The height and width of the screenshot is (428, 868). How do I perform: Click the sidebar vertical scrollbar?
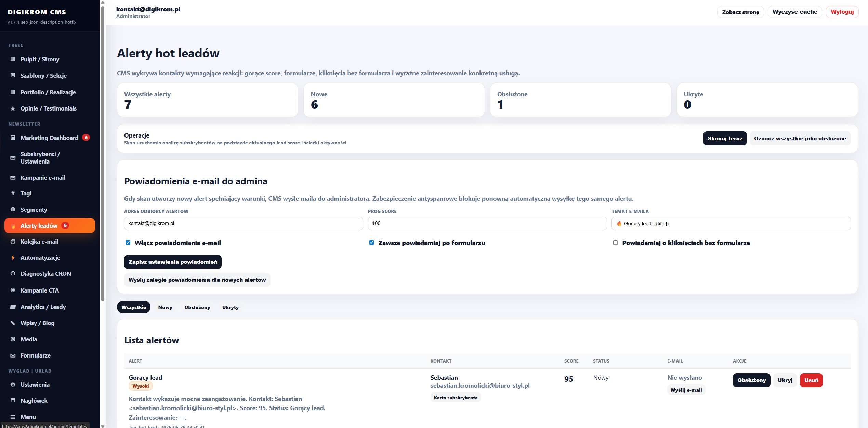coord(103,154)
